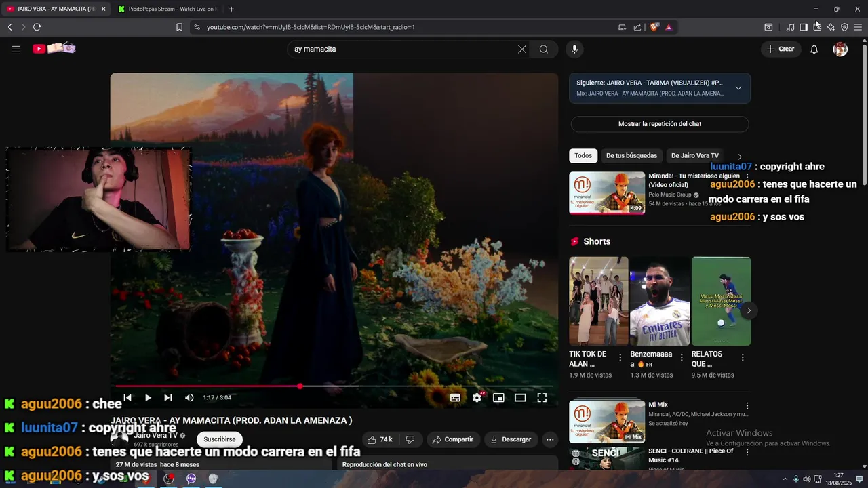Open browser media control music-note icon
The height and width of the screenshot is (488, 868).
point(790,27)
